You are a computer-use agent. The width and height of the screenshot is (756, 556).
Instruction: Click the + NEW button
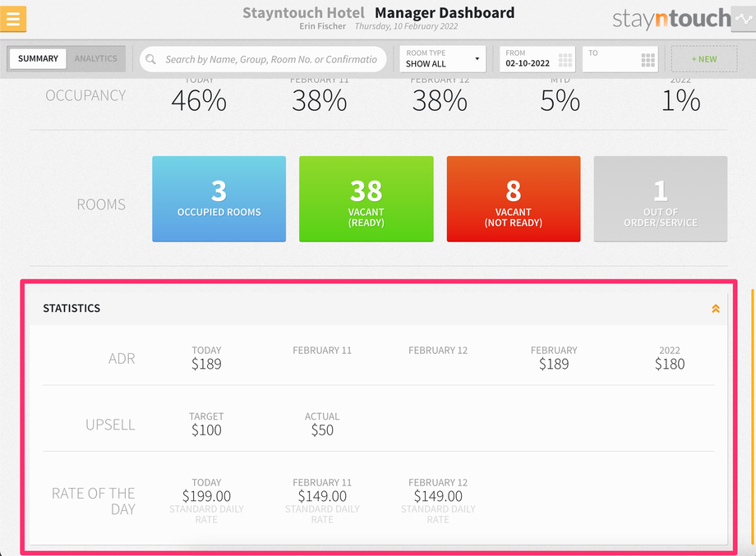(704, 59)
